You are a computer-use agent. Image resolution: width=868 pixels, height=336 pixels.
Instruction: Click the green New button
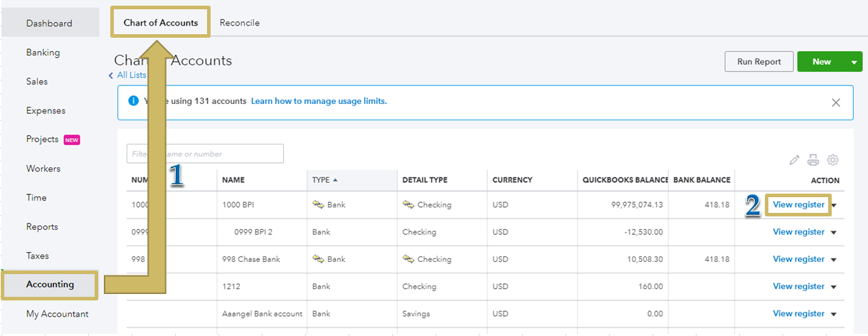click(x=822, y=62)
